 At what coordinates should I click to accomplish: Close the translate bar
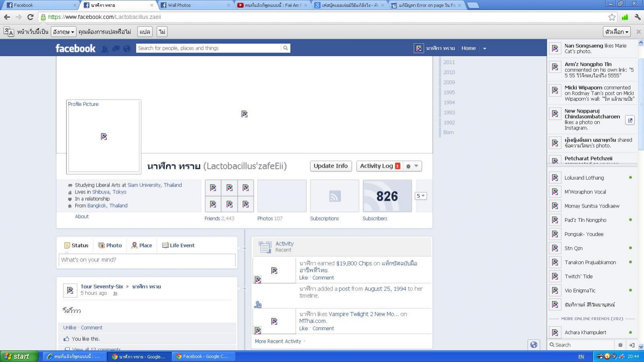[638, 32]
